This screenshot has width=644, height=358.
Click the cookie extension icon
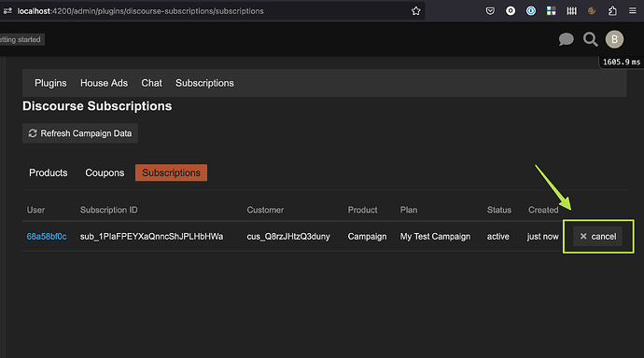pyautogui.click(x=592, y=11)
